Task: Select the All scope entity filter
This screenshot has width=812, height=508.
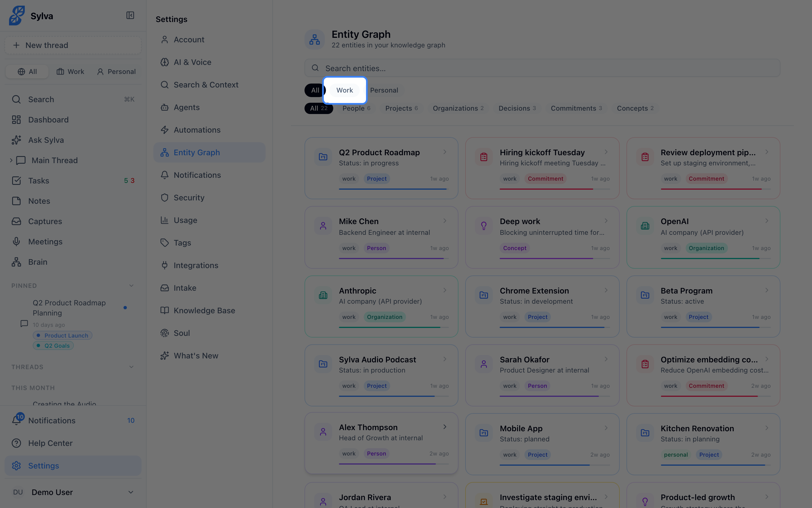Action: (x=315, y=90)
